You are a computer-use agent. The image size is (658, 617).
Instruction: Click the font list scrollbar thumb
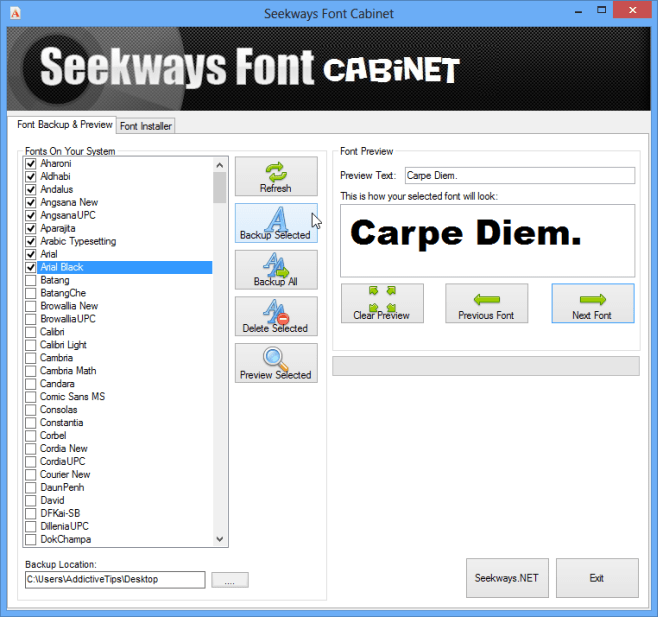click(219, 188)
